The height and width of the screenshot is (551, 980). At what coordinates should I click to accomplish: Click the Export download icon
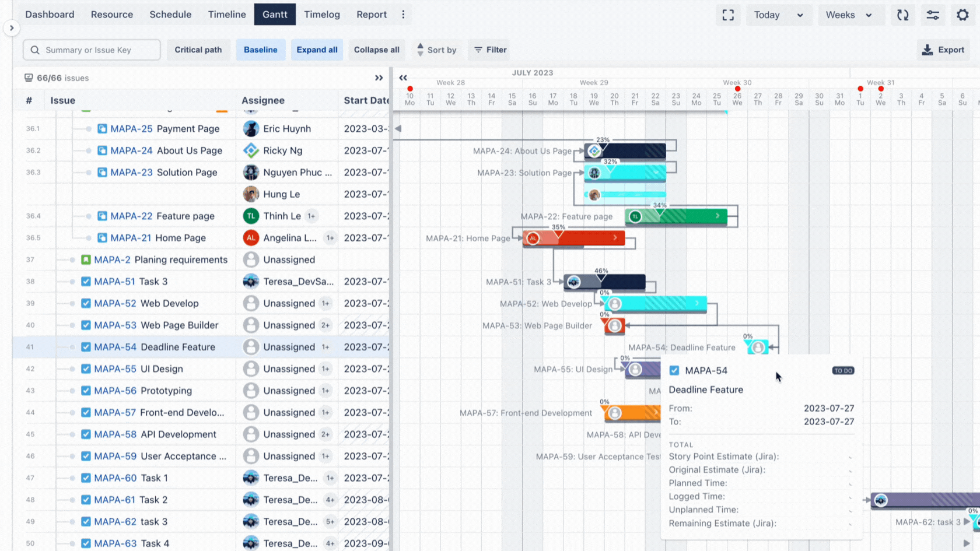928,50
